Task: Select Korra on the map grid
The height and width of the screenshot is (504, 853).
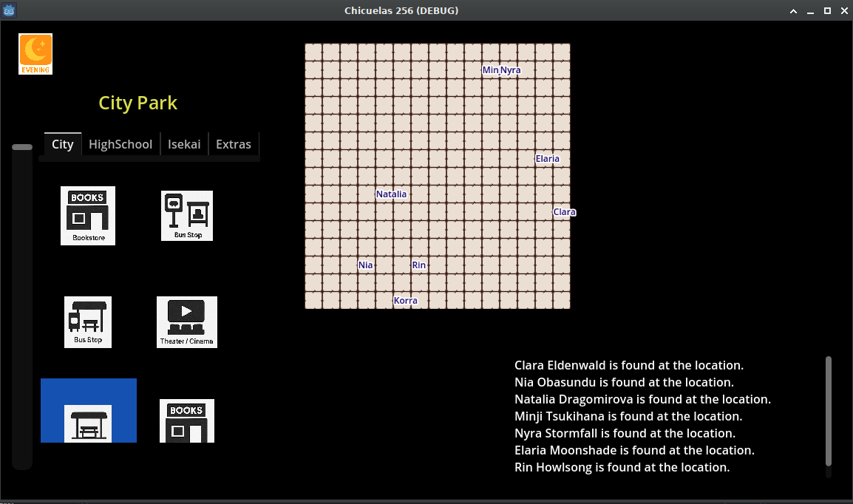Action: point(405,301)
